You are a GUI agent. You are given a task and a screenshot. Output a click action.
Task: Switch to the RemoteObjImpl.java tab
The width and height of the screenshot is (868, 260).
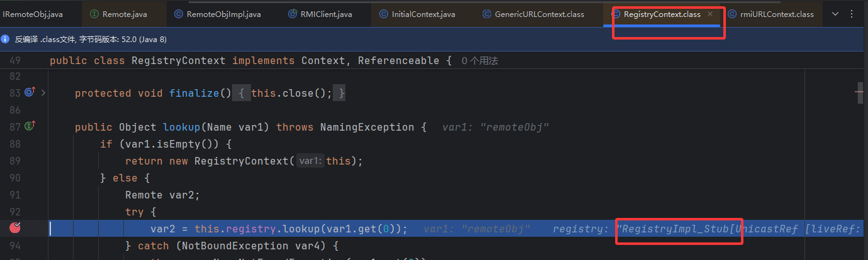(x=223, y=14)
